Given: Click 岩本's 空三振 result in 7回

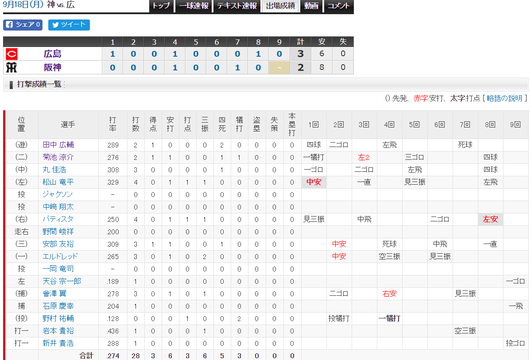Looking at the screenshot, I should tap(465, 331).
